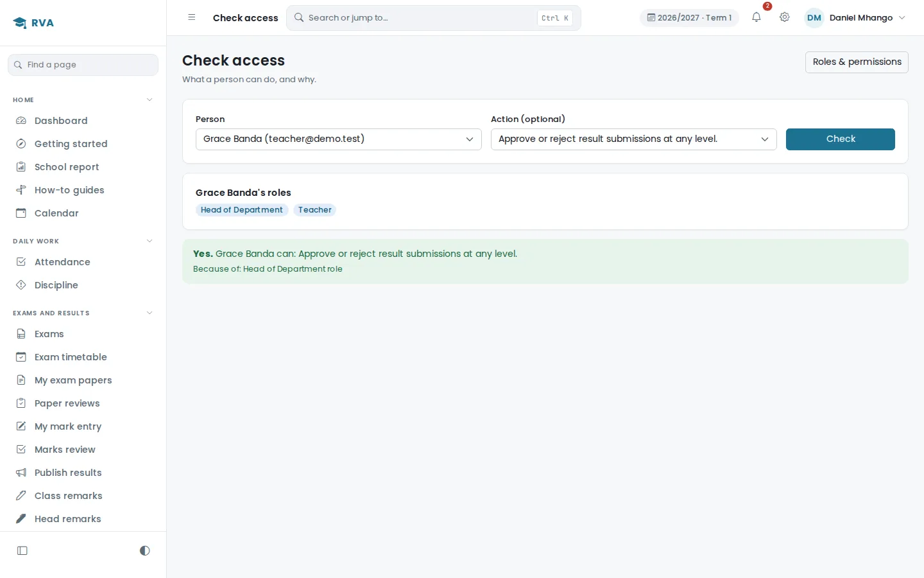Click the Calendar sidebar icon
This screenshot has width=924, height=578.
[x=21, y=213]
